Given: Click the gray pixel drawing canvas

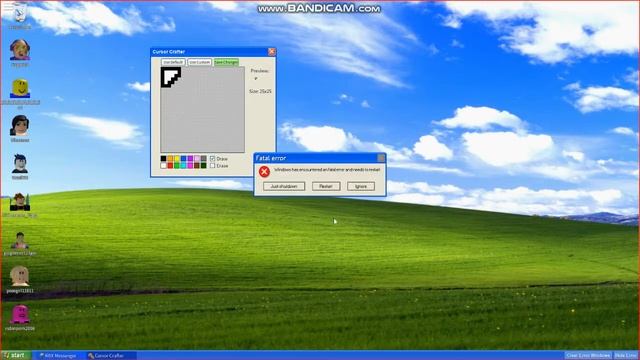Looking at the screenshot, I should (202, 109).
